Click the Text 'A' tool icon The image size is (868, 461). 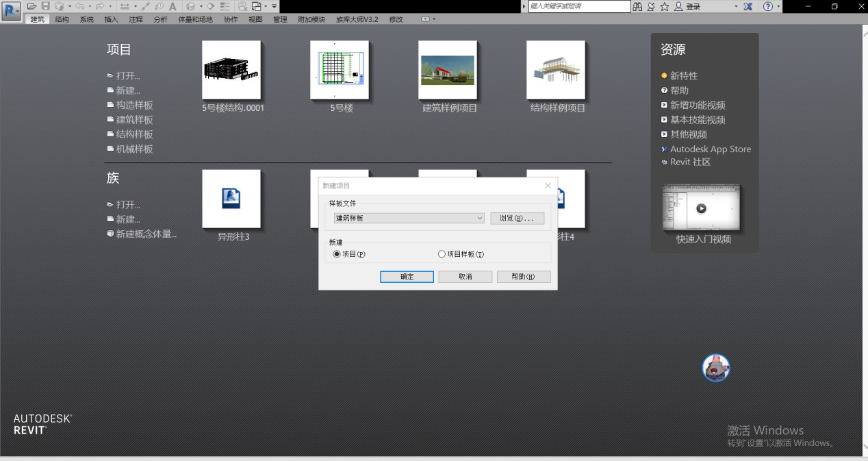(x=173, y=6)
